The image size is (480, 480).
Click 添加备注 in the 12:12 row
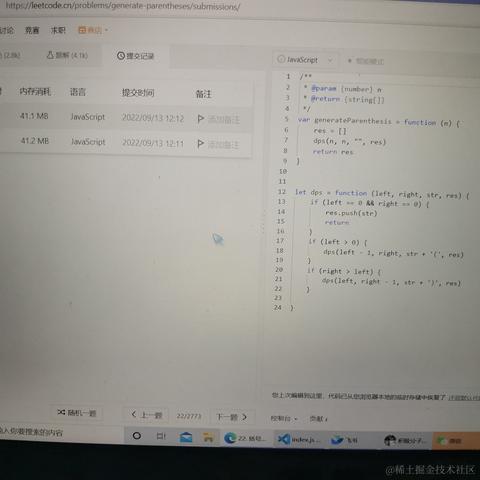(x=223, y=119)
